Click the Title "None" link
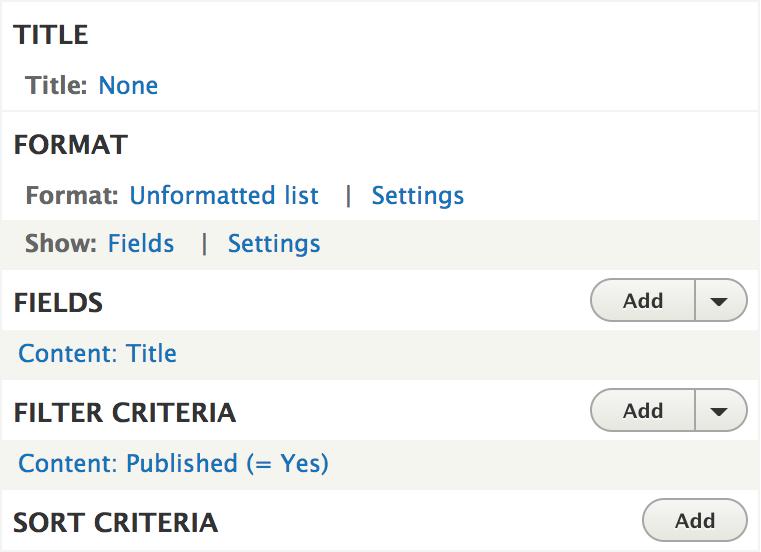Screen dimensions: 761x552 [128, 86]
